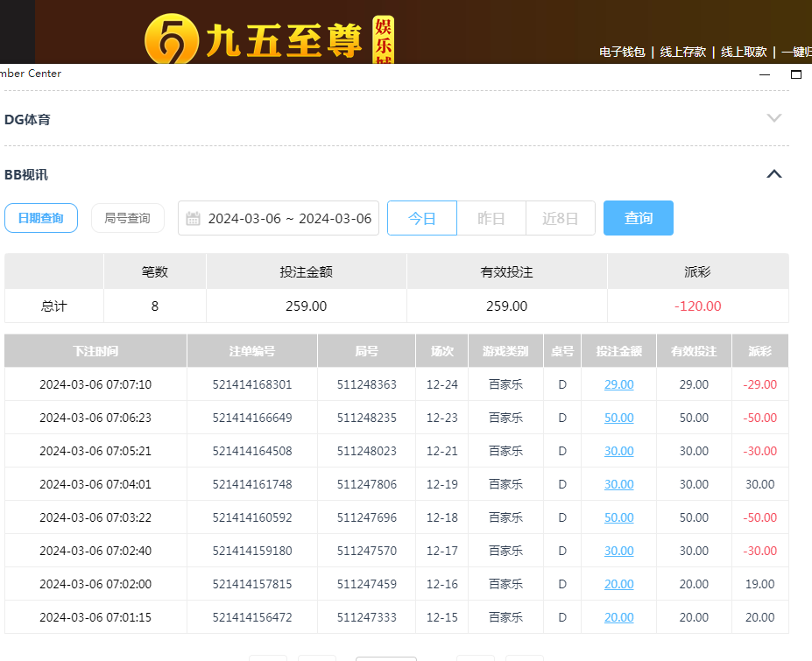Select bet number 521414166649
This screenshot has width=812, height=661.
(252, 418)
